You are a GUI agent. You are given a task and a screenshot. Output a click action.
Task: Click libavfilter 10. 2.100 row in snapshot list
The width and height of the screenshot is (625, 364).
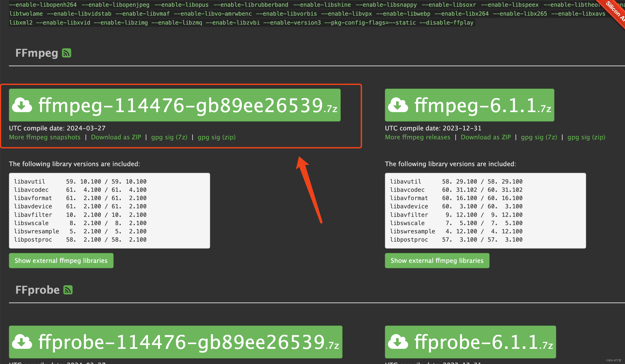(80, 215)
